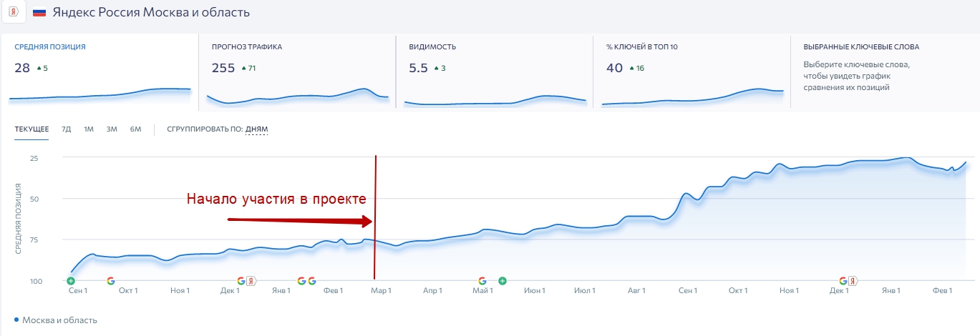Toggle the Москва и область legend item

(56, 320)
